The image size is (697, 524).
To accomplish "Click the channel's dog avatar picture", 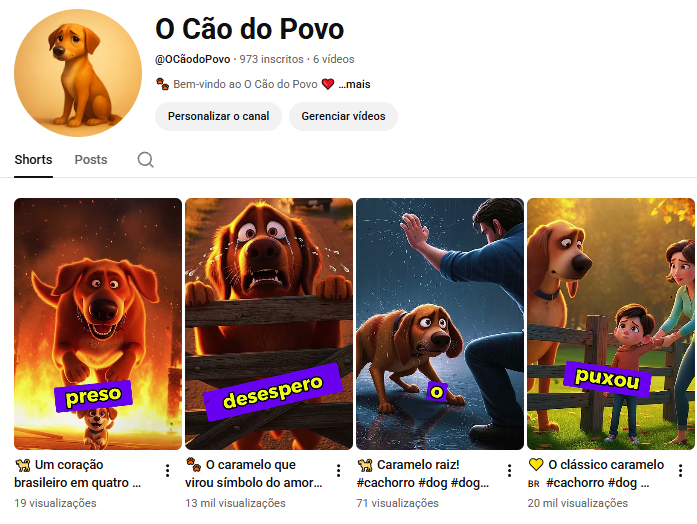I will (x=78, y=73).
